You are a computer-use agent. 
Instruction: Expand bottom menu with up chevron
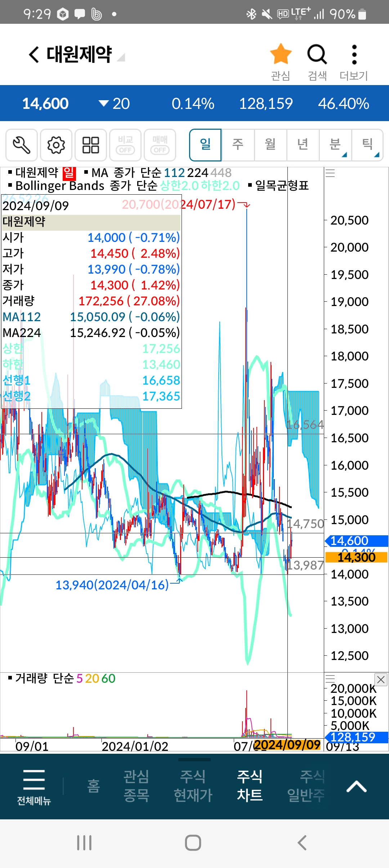click(357, 787)
